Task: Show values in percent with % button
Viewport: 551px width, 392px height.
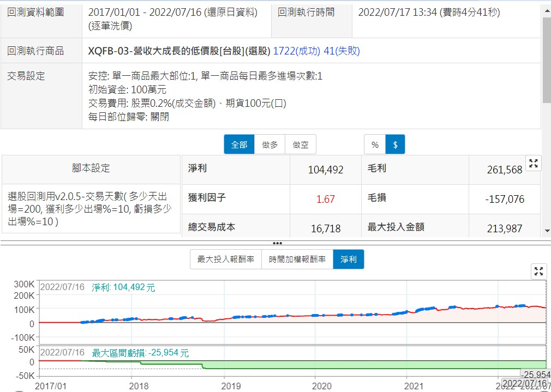Action: click(375, 144)
